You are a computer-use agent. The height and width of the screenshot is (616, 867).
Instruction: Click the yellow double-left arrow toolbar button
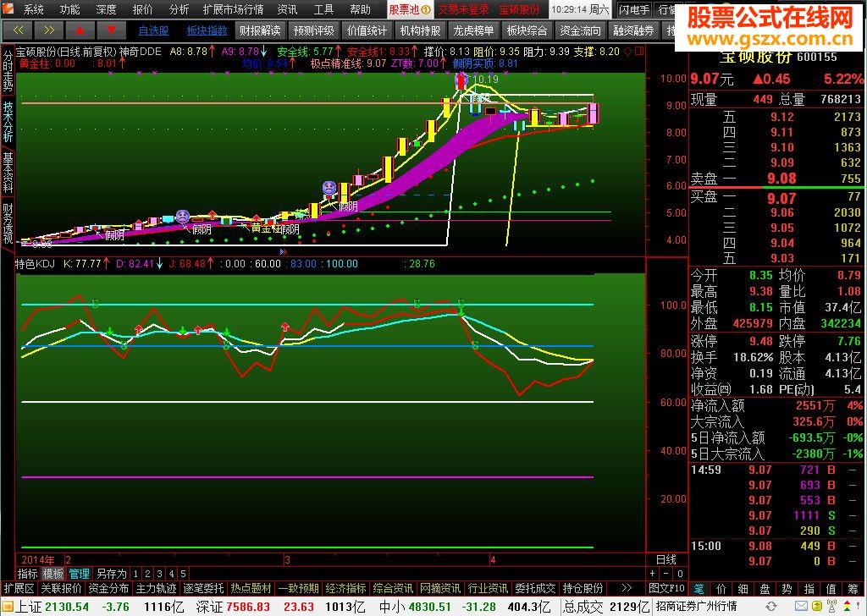[x=18, y=30]
